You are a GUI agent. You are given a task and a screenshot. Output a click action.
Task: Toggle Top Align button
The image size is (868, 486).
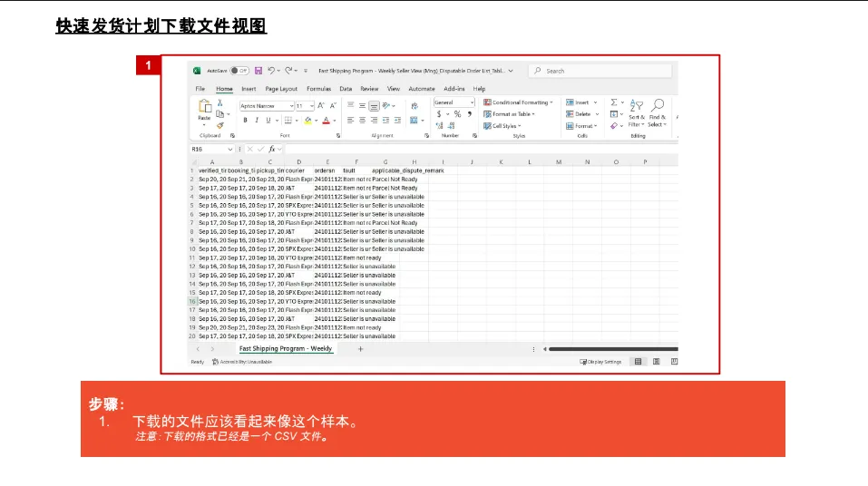(350, 105)
